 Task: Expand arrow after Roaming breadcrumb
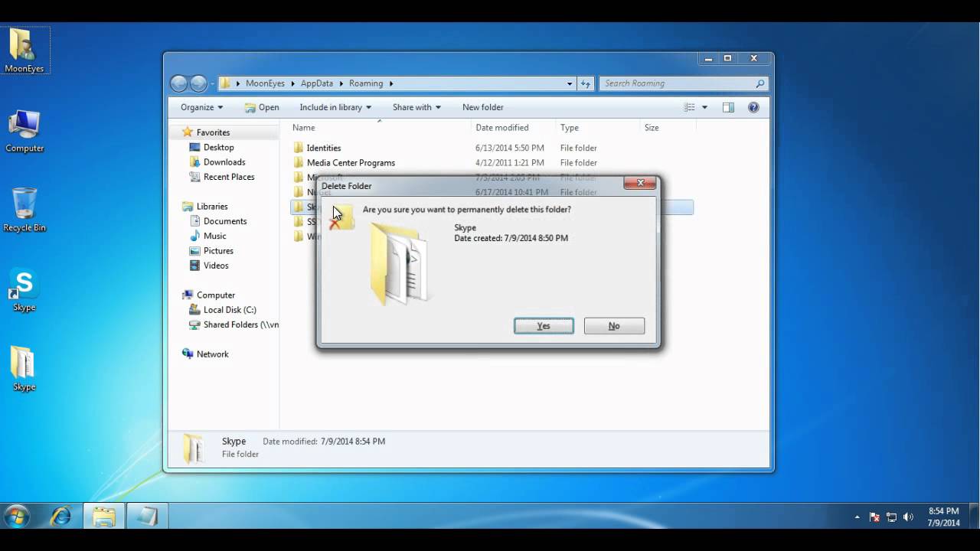coord(390,83)
